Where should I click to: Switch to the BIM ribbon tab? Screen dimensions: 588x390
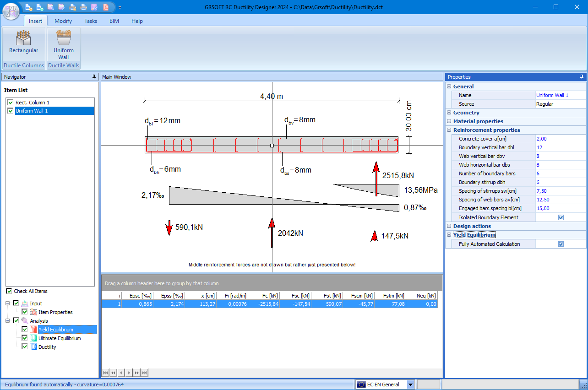(x=114, y=21)
